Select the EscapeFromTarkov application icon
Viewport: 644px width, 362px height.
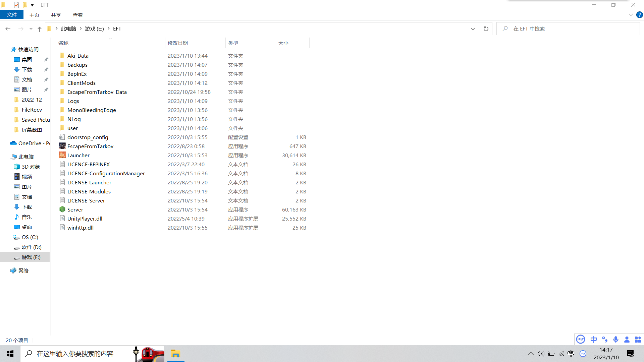click(62, 146)
